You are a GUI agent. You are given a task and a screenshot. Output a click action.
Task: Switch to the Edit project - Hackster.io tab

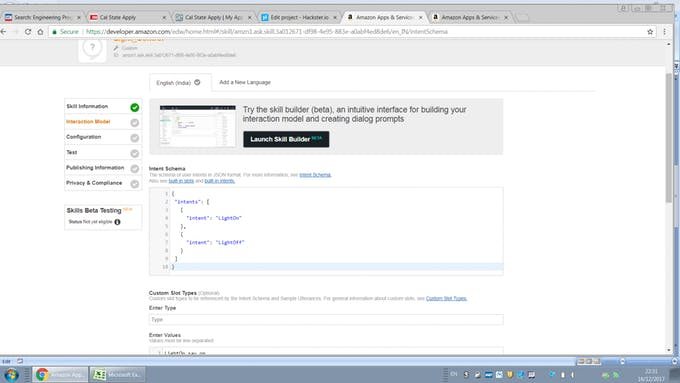click(x=298, y=17)
